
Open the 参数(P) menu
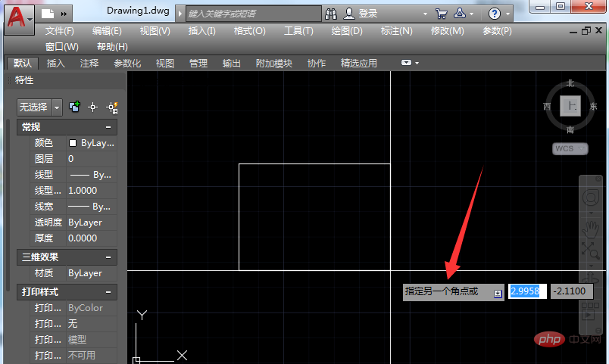[497, 31]
